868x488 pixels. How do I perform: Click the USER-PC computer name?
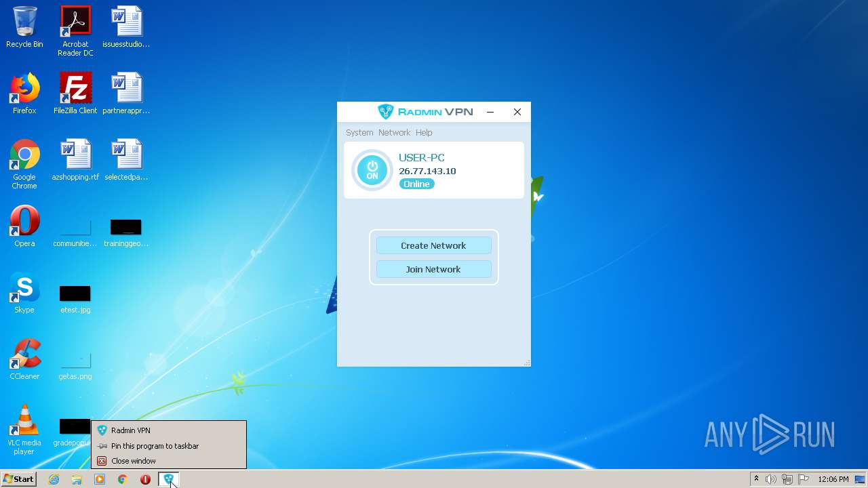[422, 158]
